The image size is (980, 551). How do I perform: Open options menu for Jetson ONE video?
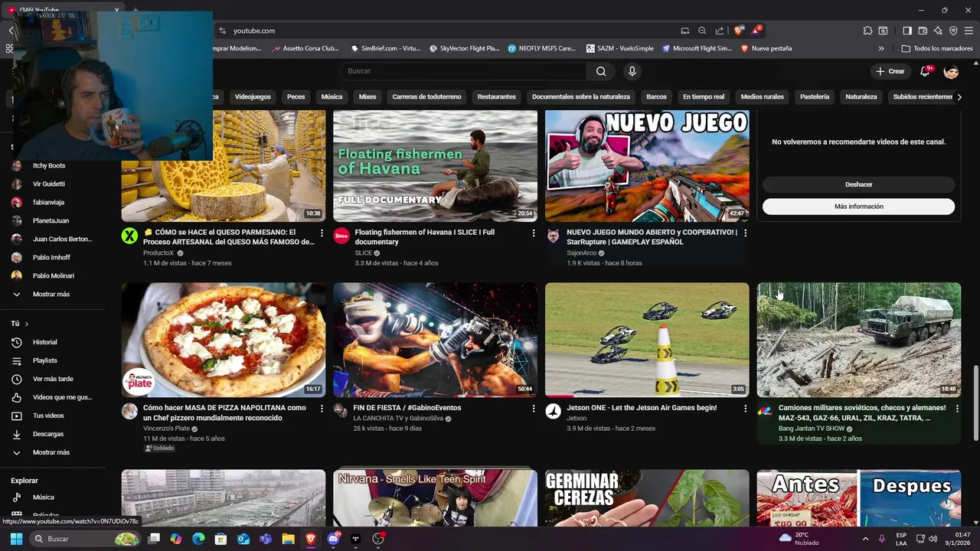point(745,409)
